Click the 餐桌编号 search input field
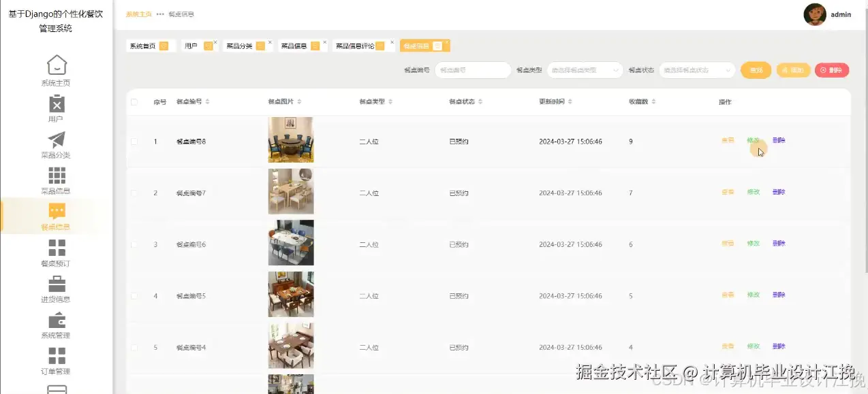Screen dimensions: 868x394 (473, 70)
